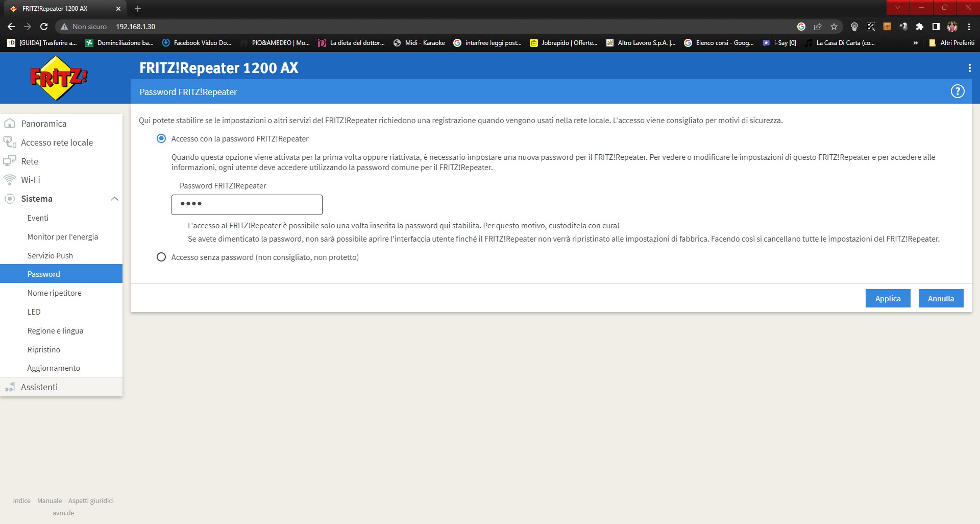Open Altri Preferiti bookmarks folder
The width and height of the screenshot is (980, 524).
tap(952, 43)
